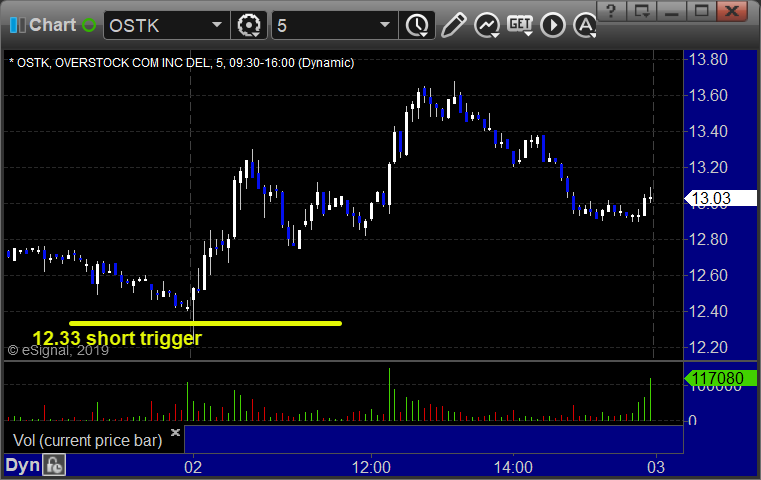
Task: Click the 13.40 price axis label
Action: 709,132
